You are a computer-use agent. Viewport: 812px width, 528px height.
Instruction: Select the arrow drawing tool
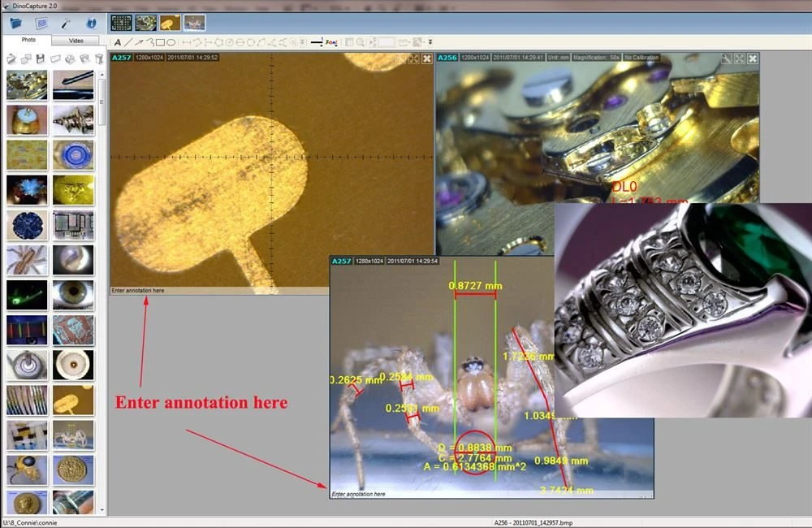click(139, 42)
